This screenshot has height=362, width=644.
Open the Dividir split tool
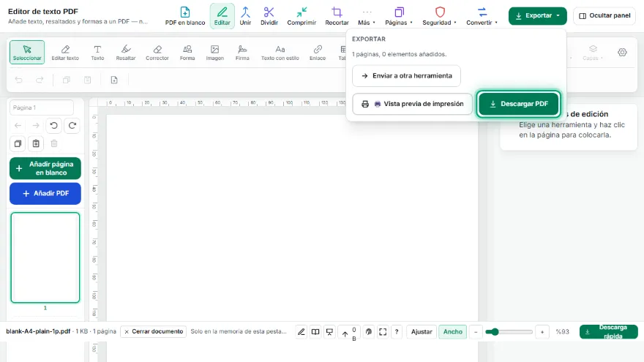pos(269,16)
